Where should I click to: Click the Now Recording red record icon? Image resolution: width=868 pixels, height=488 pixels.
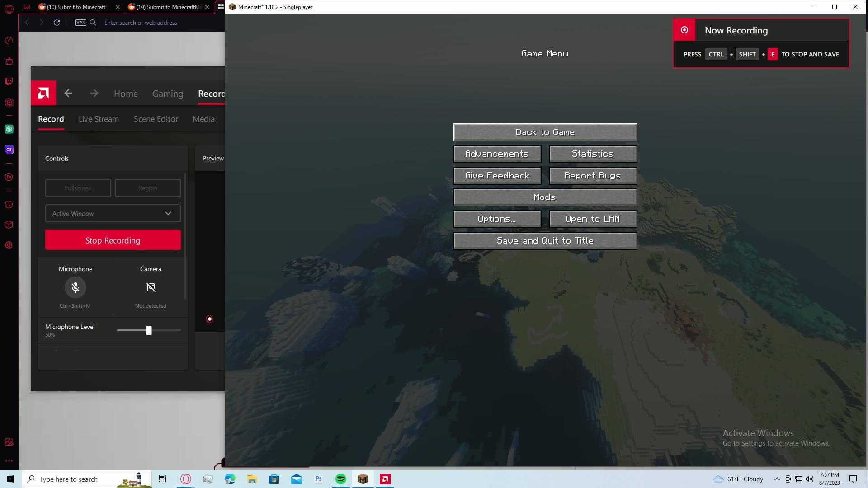pos(684,30)
